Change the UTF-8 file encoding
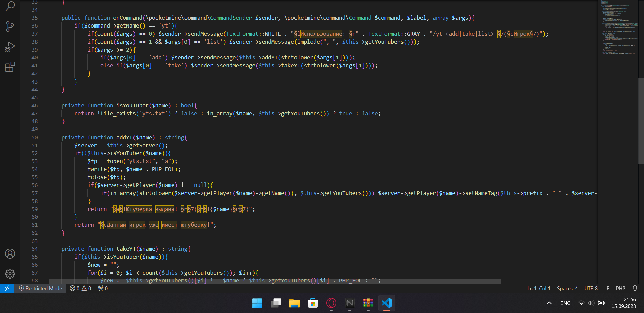The height and width of the screenshot is (313, 644). click(x=591, y=288)
